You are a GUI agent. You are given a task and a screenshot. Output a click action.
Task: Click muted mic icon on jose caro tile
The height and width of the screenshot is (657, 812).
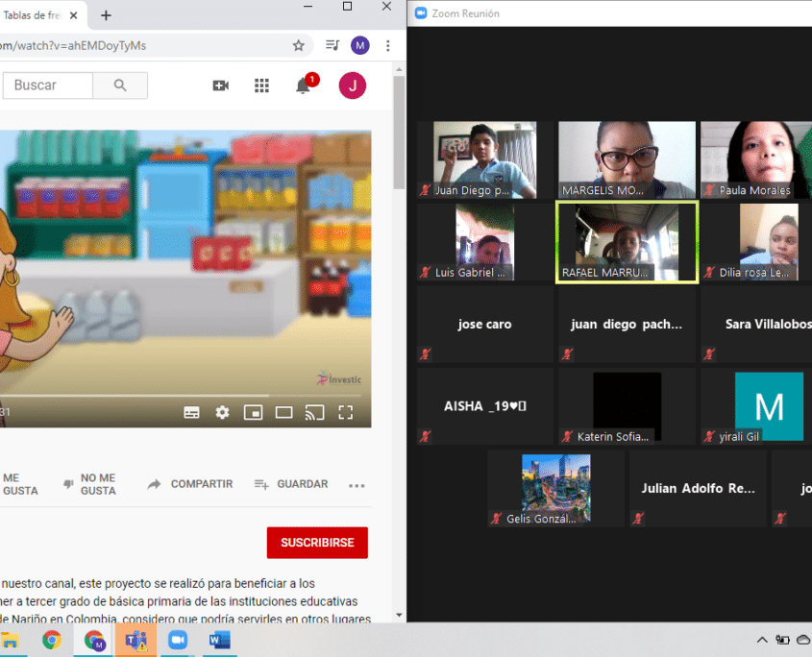point(425,354)
